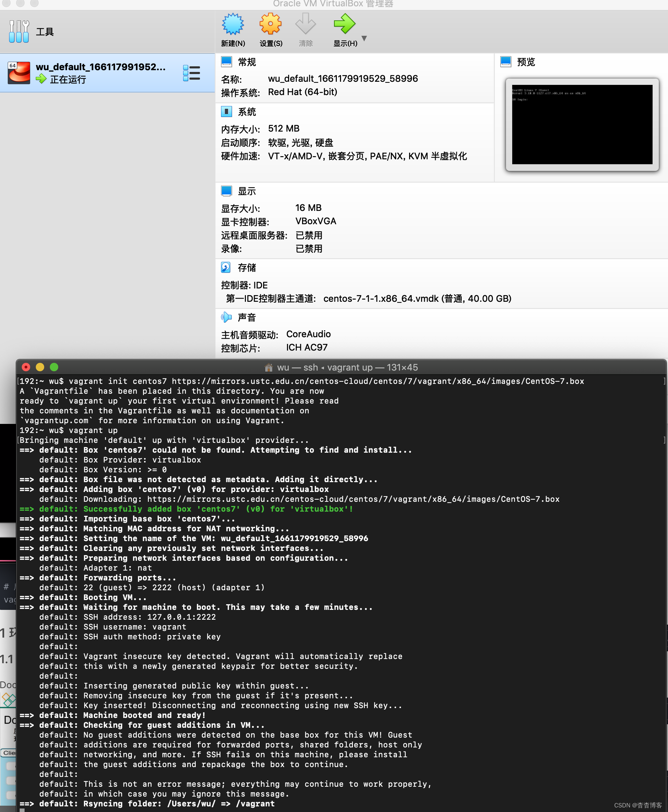Screen dimensions: 668x812
Task: Click the VM preview thumbnail
Action: click(x=582, y=125)
